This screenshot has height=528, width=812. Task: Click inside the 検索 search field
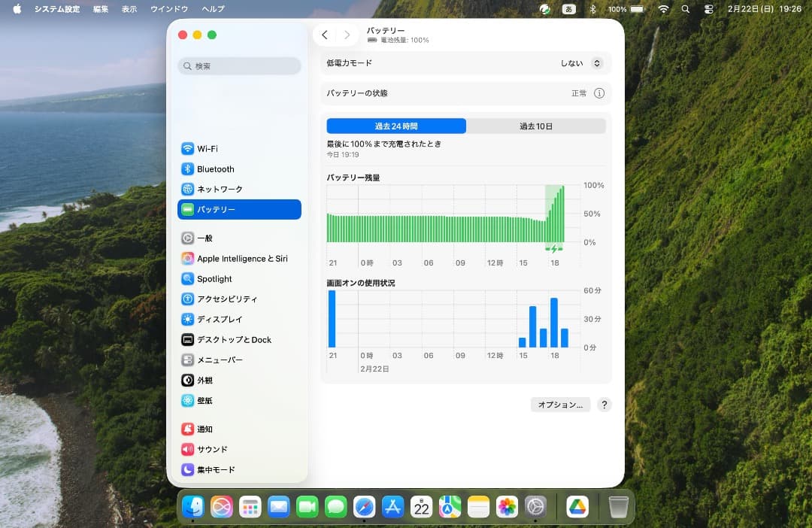[x=238, y=66]
